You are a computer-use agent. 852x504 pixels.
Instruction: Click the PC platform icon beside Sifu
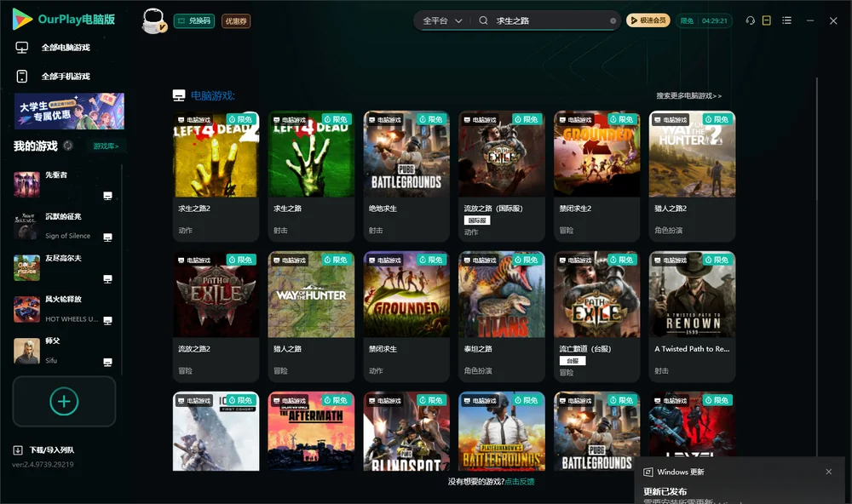click(107, 362)
